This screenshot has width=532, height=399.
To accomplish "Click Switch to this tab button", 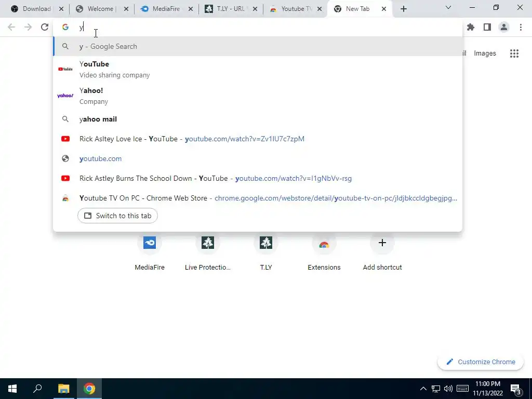I will (117, 216).
